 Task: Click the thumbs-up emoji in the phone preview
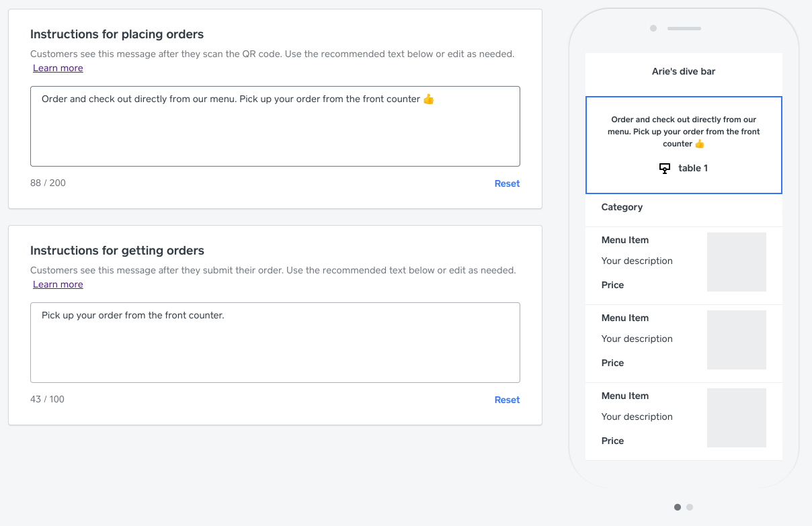tap(700, 144)
